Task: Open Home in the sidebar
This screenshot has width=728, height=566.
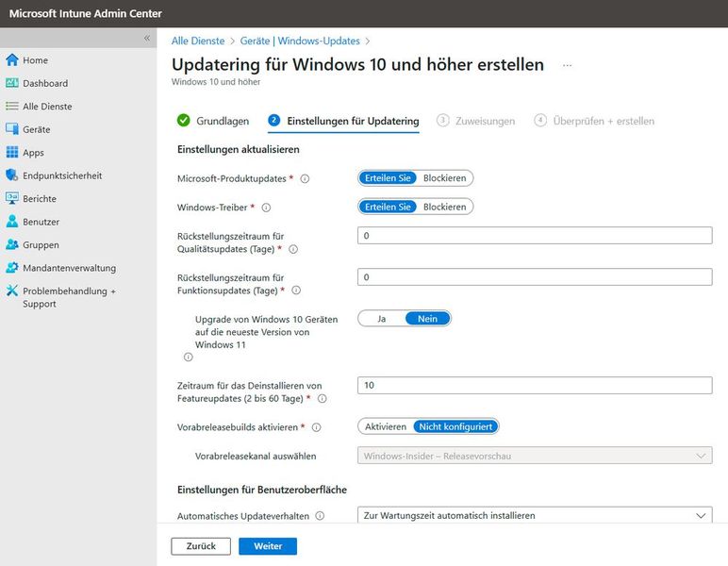Action: click(x=35, y=60)
